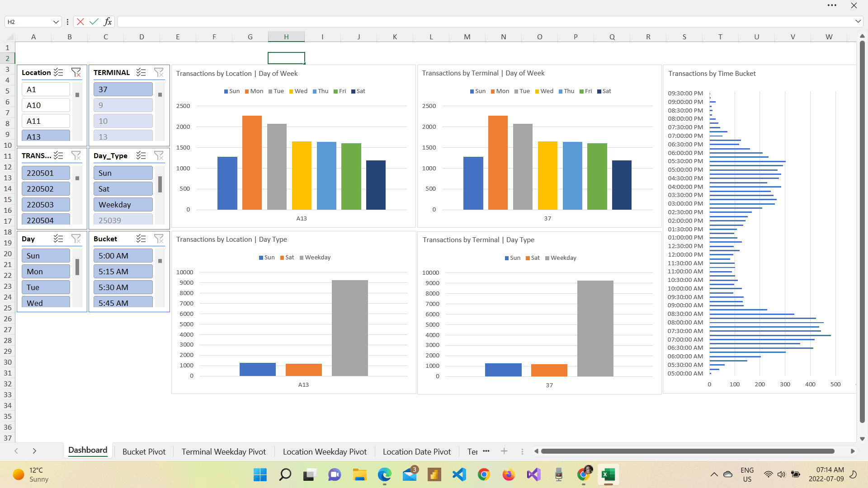Click the formula bar Enter checkmark
The image size is (868, 488).
[x=94, y=22]
